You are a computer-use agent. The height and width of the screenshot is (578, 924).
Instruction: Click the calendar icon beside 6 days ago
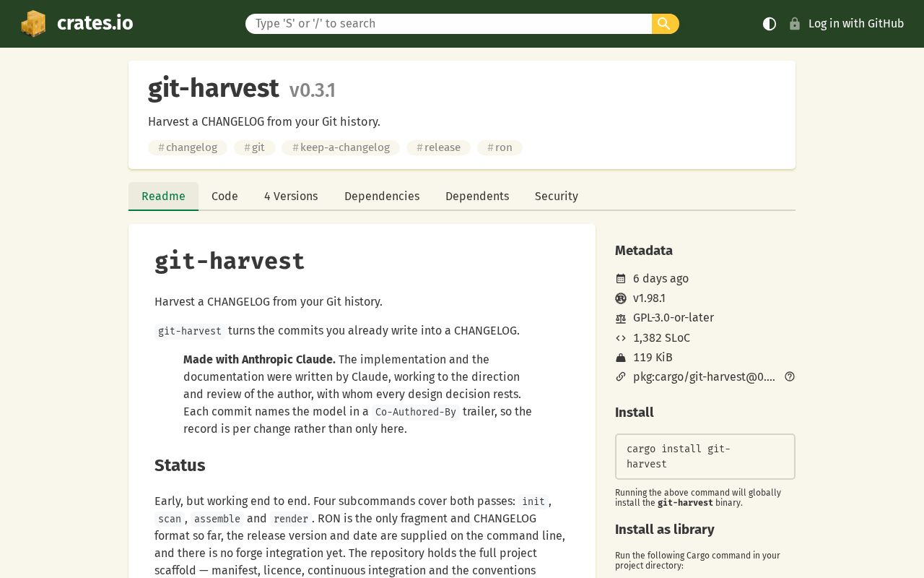(621, 279)
